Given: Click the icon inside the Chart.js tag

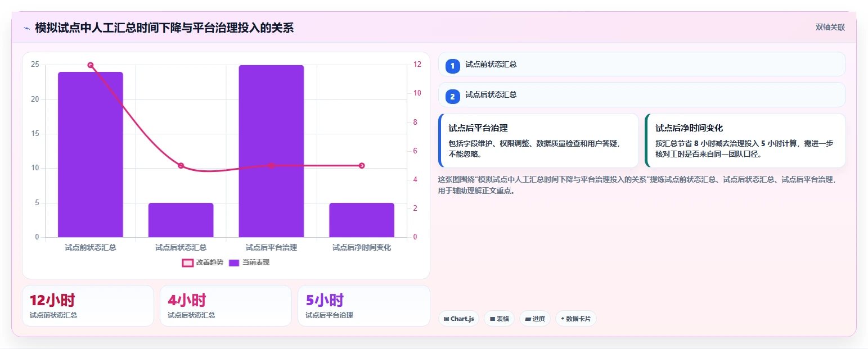Looking at the screenshot, I should [x=447, y=319].
